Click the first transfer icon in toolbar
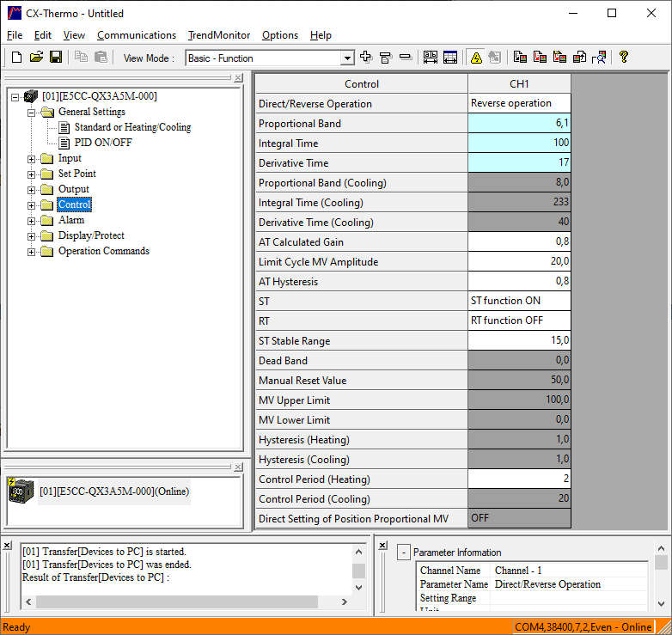The image size is (672, 635). 520,57
